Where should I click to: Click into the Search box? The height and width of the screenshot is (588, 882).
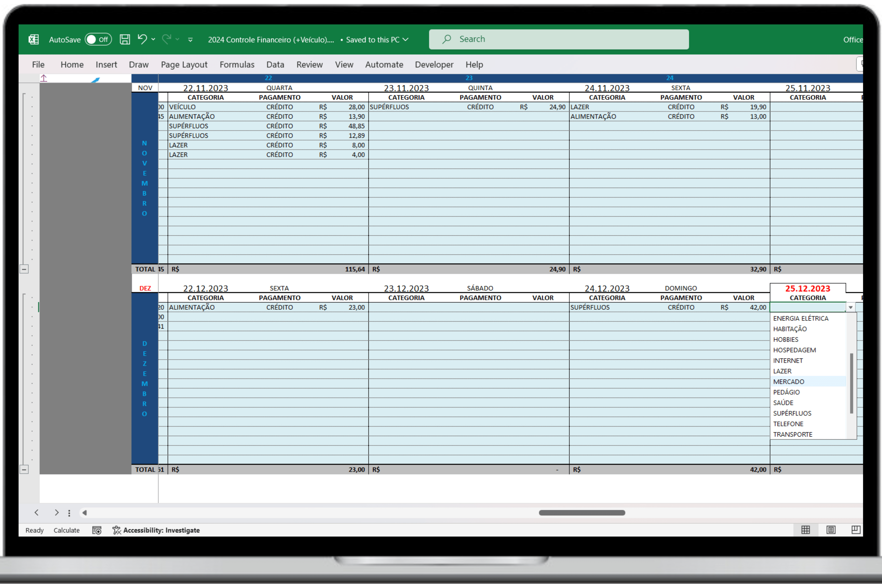(x=559, y=39)
